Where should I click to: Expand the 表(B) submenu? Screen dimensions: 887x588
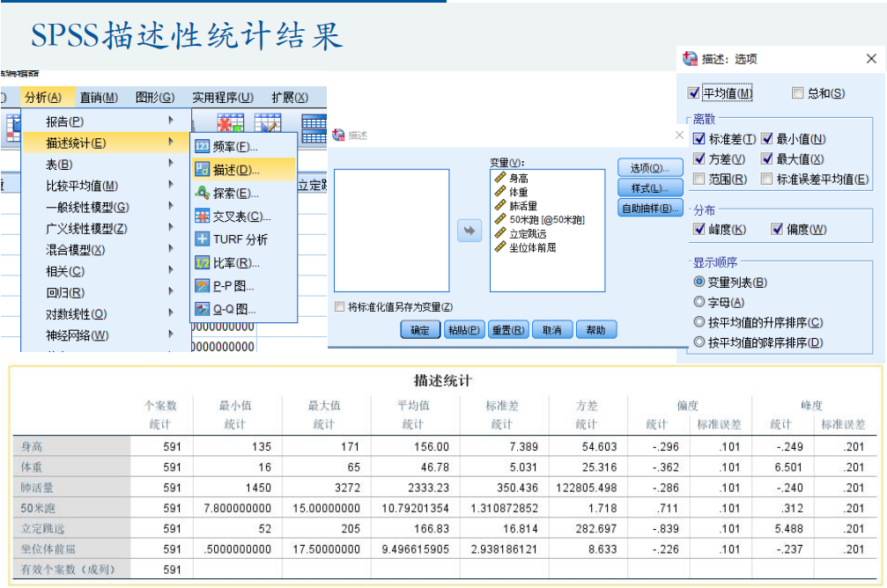point(105,164)
